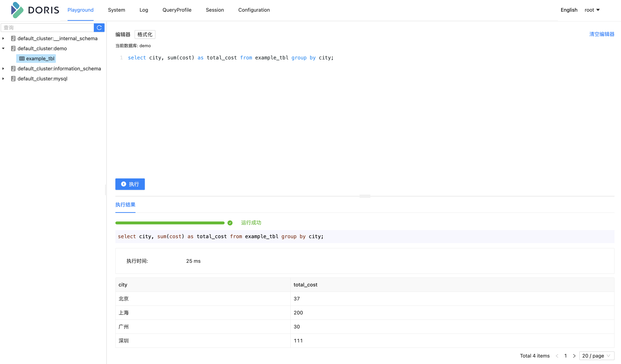The width and height of the screenshot is (621, 364).
Task: Expand default_cluster:mysql tree node
Action: 3,79
